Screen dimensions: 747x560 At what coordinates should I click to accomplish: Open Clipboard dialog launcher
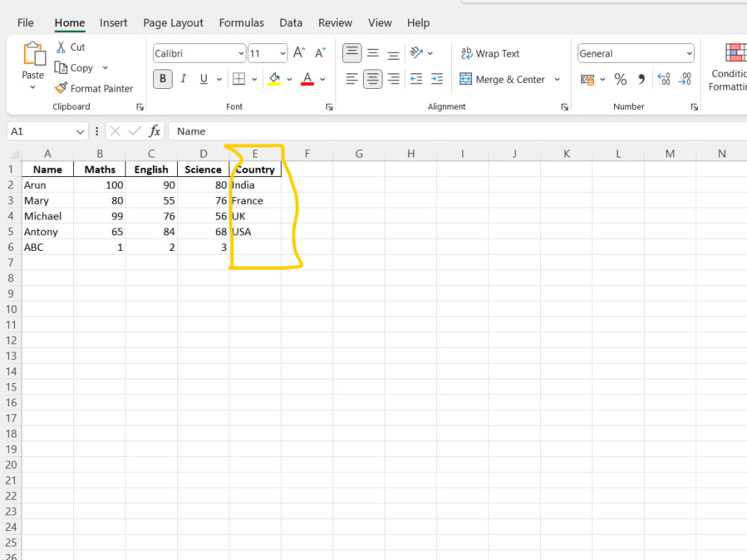[140, 107]
